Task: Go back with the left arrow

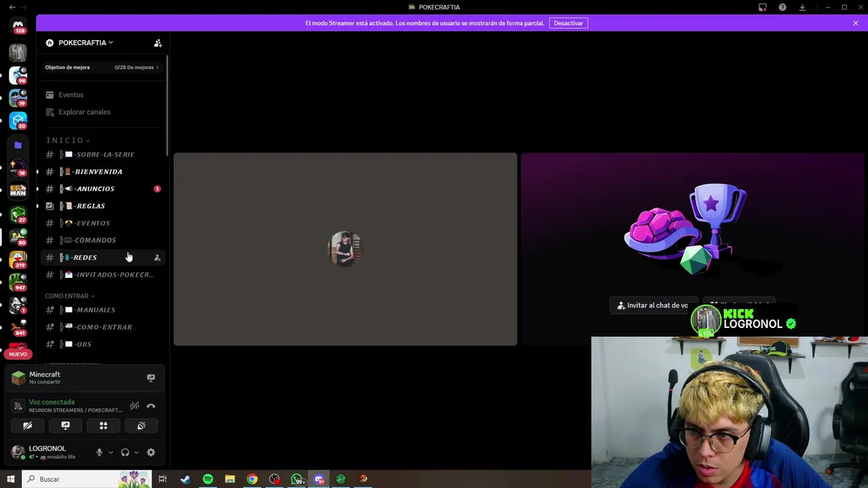Action: tap(12, 7)
